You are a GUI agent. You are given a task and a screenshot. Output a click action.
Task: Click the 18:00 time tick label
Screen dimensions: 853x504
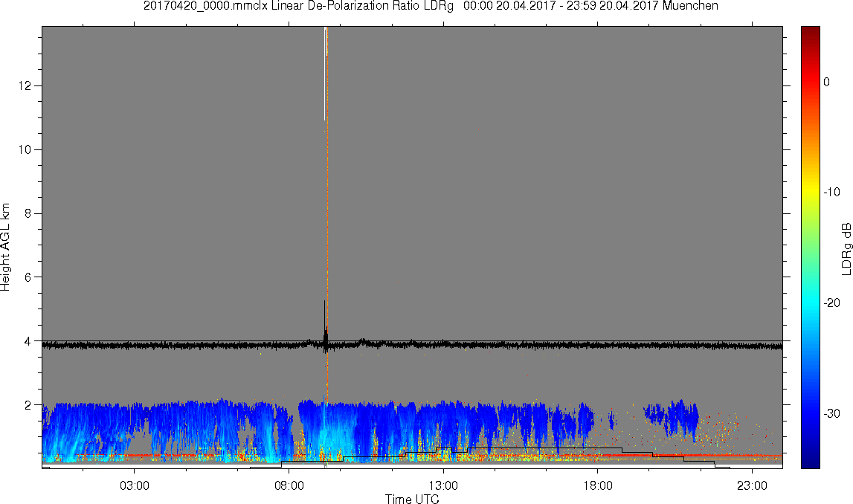[x=598, y=485]
